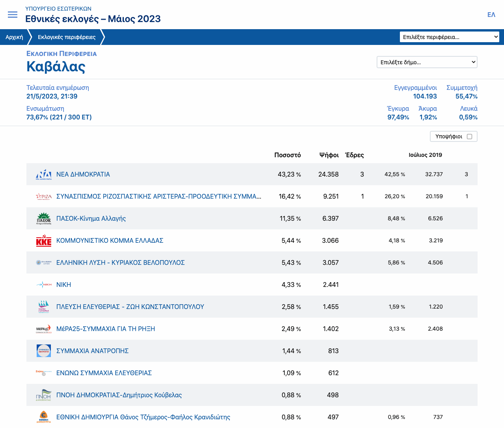The height and width of the screenshot is (428, 504).
Task: Click ΣΥΡΙΖΑ 2019 votes 20.159
Action: (x=434, y=196)
